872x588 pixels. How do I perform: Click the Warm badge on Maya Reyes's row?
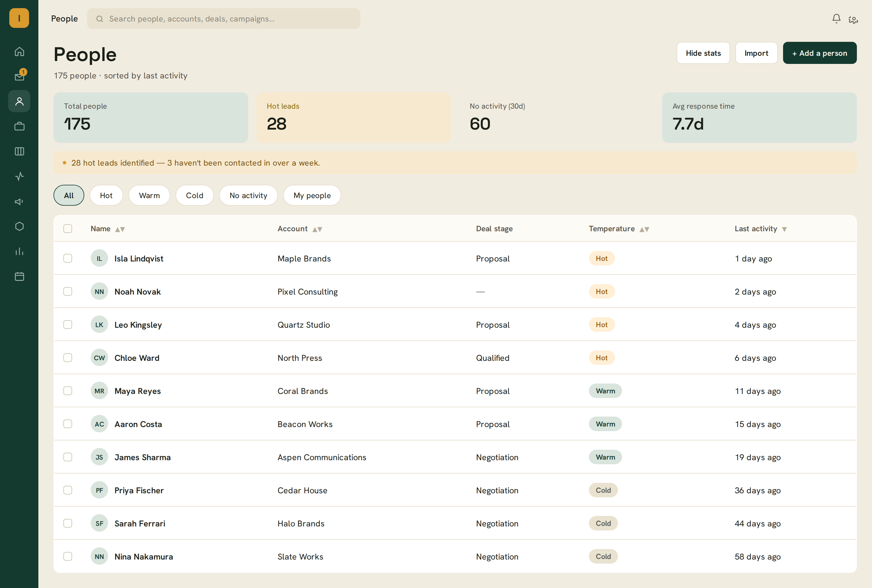tap(605, 391)
